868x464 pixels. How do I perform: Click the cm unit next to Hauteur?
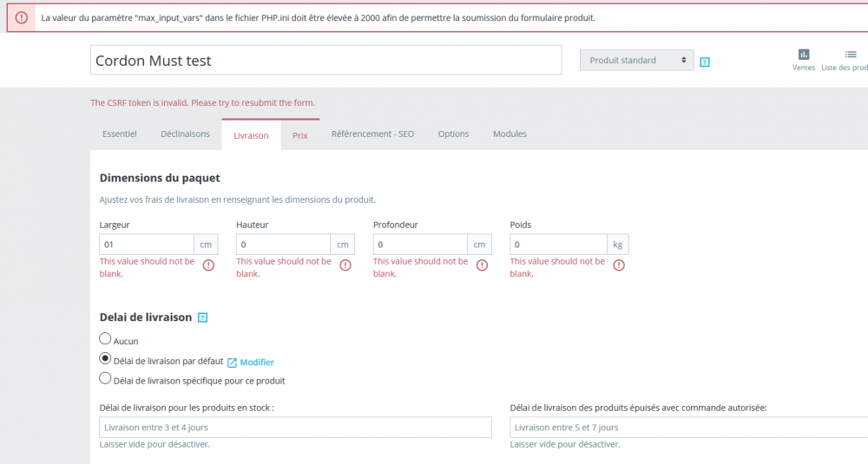tap(343, 245)
